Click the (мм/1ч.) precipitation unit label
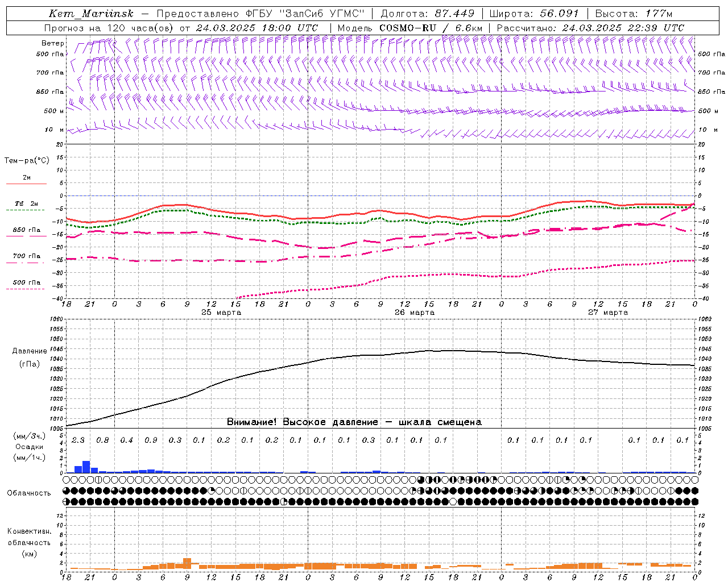 point(28,458)
